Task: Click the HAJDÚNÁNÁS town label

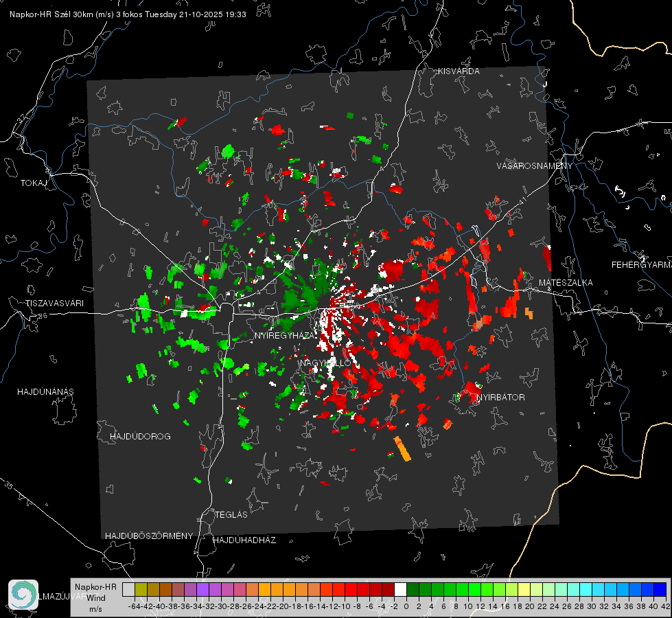Action: pyautogui.click(x=45, y=391)
